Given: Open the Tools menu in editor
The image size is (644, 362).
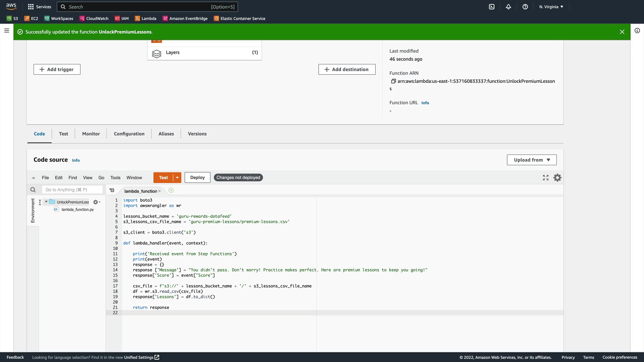Looking at the screenshot, I should point(115,178).
